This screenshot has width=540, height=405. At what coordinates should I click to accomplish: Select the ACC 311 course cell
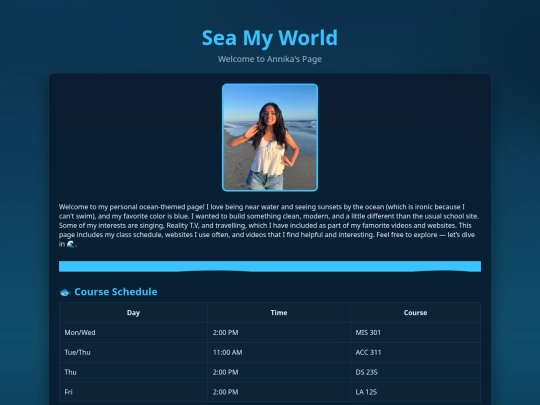415,352
